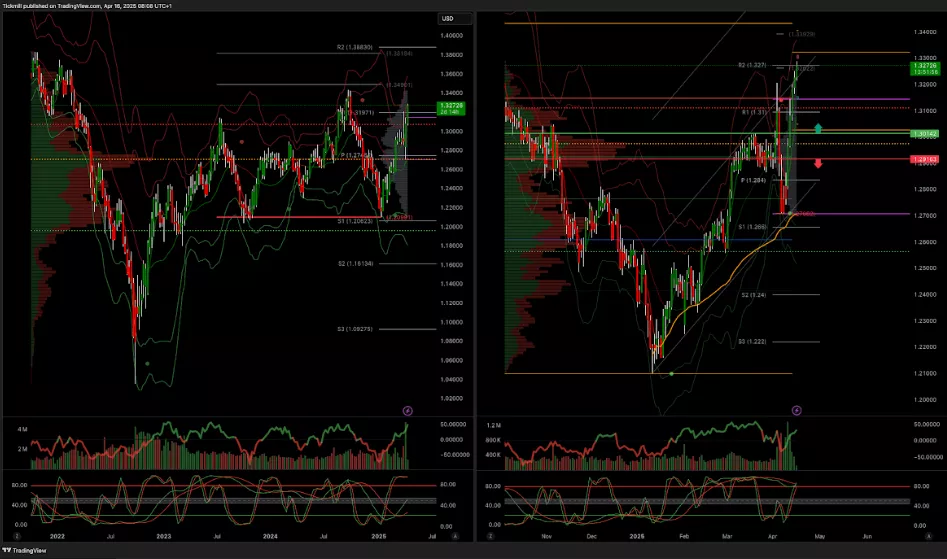Viewport: 947px width, 559px height.
Task: Open timezone settings icon under right chart
Action: pyautogui.click(x=483, y=538)
